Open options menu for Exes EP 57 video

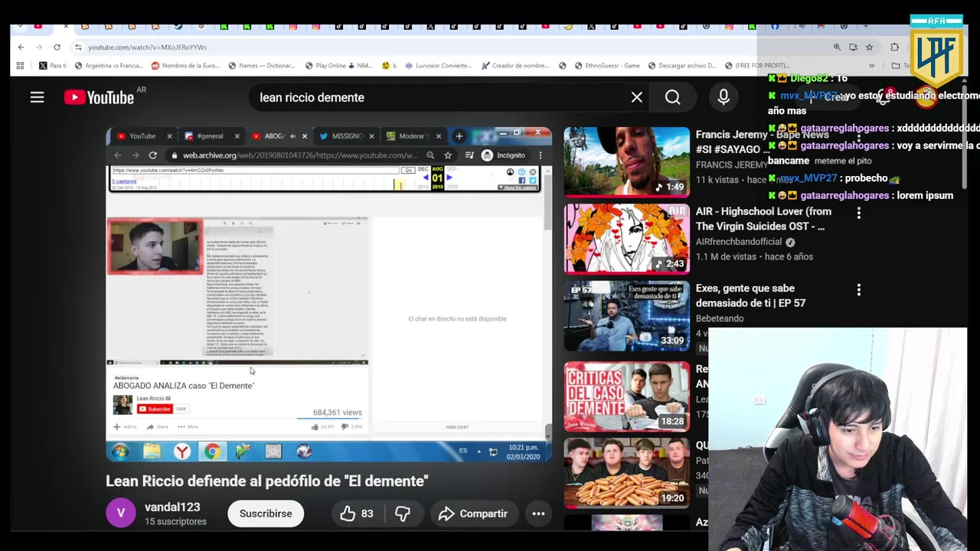point(858,289)
